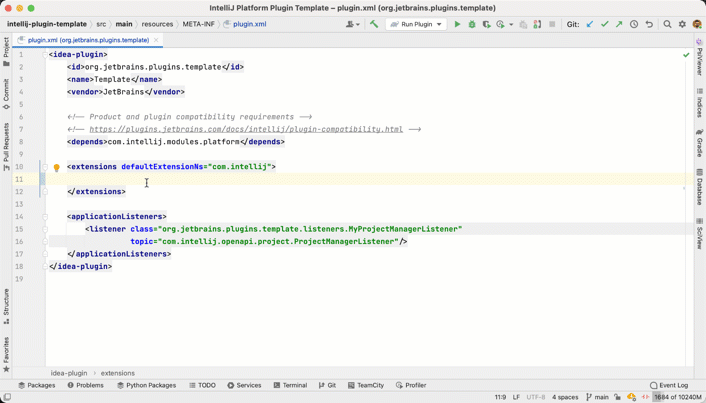The image size is (706, 403).
Task: Toggle the Structure side panel
Action: [6, 306]
